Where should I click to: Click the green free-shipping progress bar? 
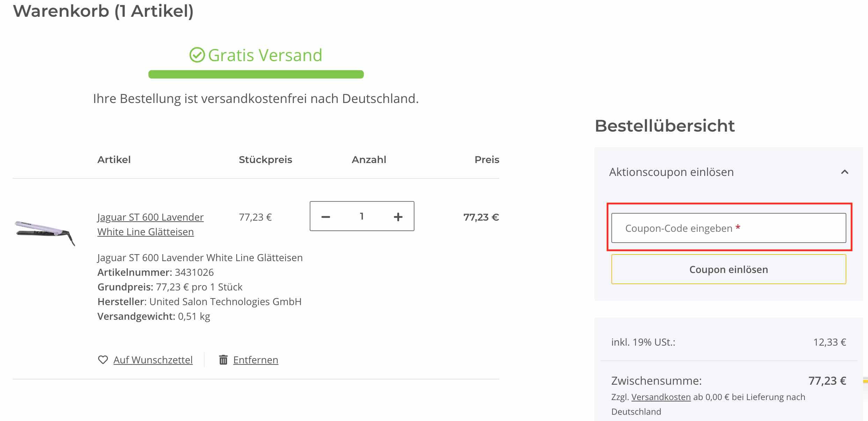tap(256, 74)
